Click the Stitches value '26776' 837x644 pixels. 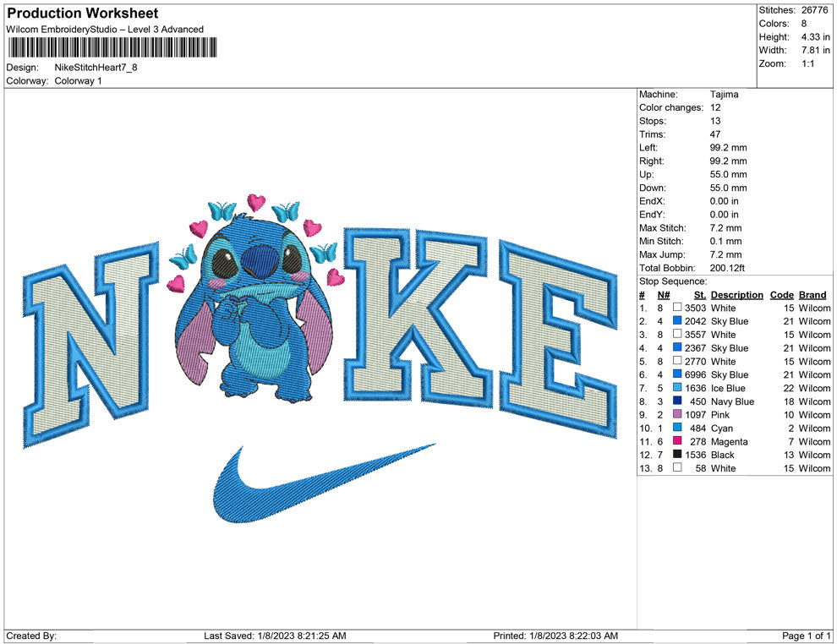click(x=814, y=10)
